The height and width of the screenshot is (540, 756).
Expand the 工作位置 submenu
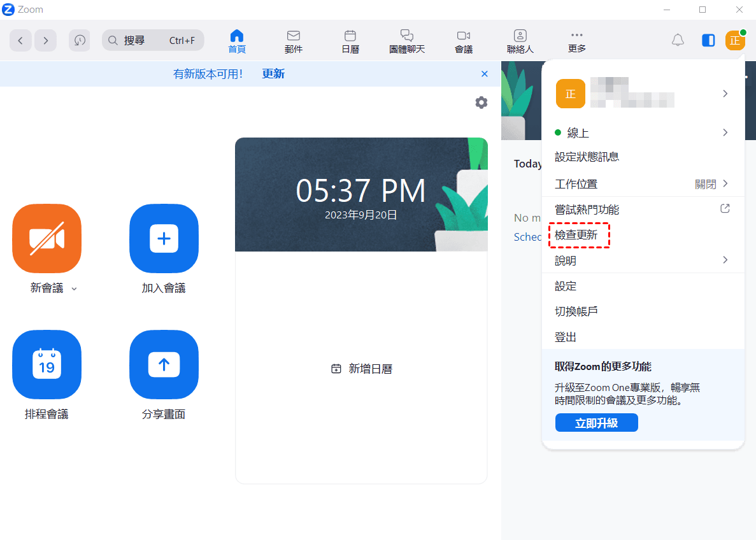(x=643, y=183)
